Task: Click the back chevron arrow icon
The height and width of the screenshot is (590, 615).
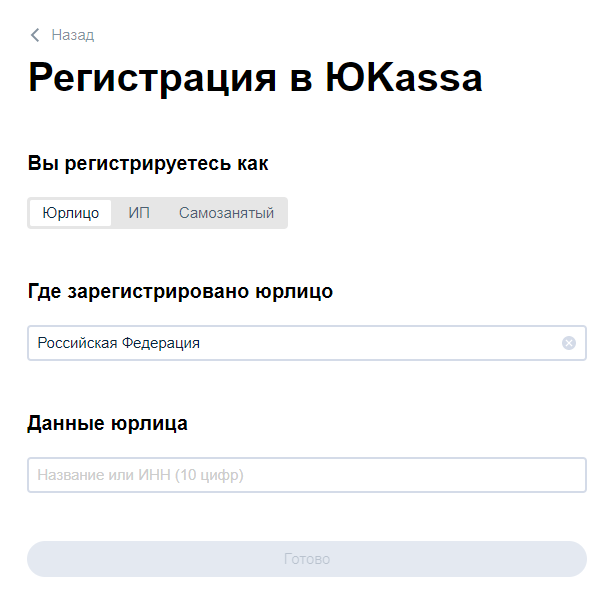Action: pos(36,35)
